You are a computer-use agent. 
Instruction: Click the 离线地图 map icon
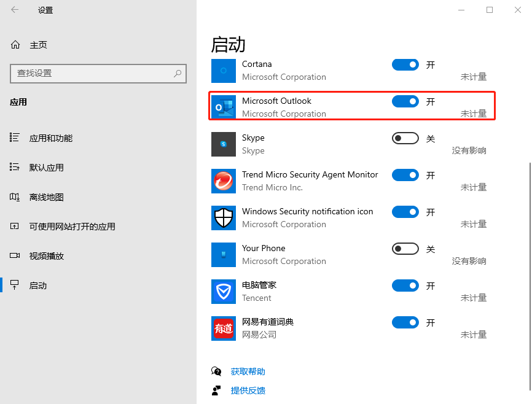14,196
